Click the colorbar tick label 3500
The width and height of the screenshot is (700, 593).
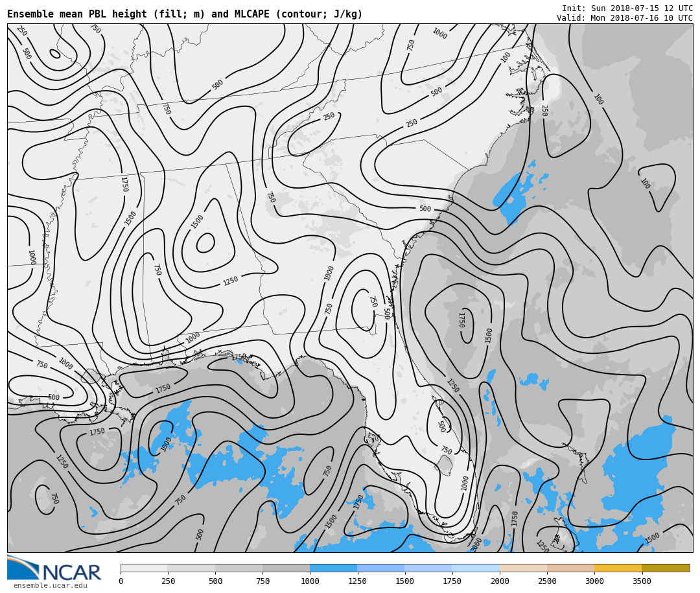coord(642,581)
